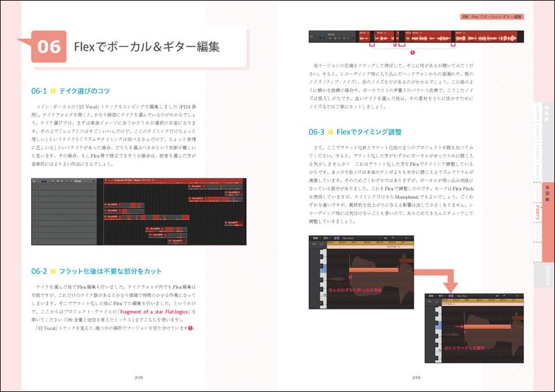The image size is (555, 392).
Task: Select orange note bar in 右にドラッグして修正 editor
Action: [488, 327]
